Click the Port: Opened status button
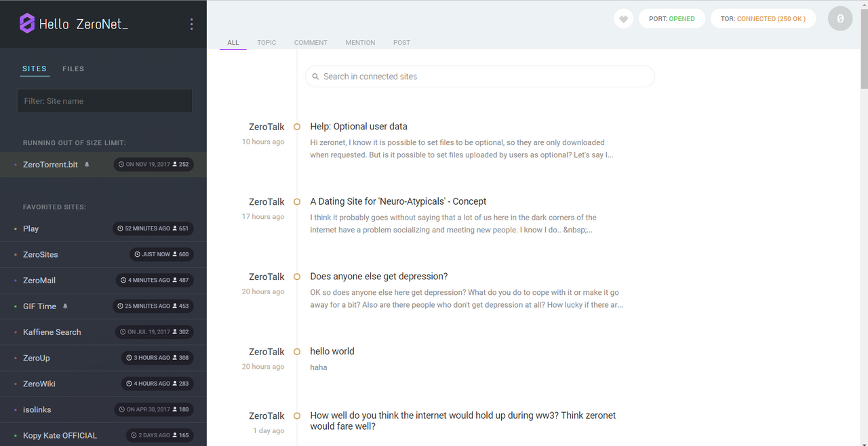 [672, 19]
